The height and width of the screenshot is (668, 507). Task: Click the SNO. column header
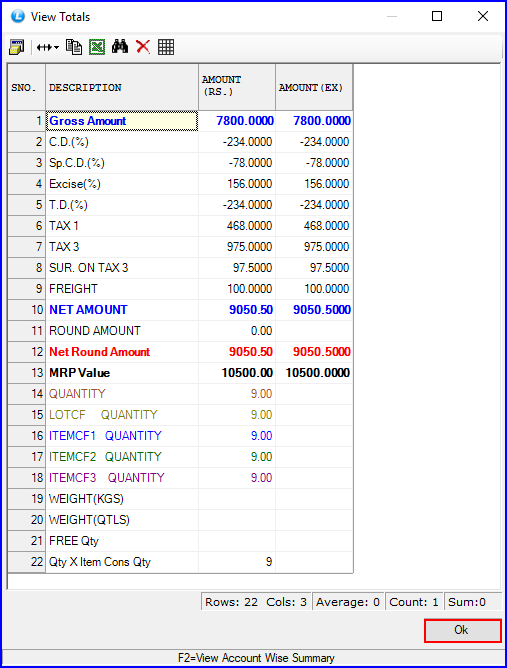[26, 87]
